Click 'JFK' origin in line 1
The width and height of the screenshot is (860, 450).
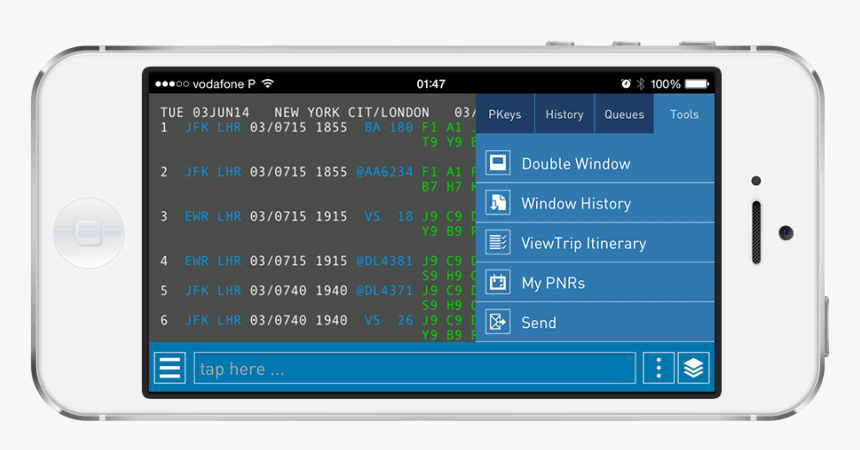click(x=197, y=127)
